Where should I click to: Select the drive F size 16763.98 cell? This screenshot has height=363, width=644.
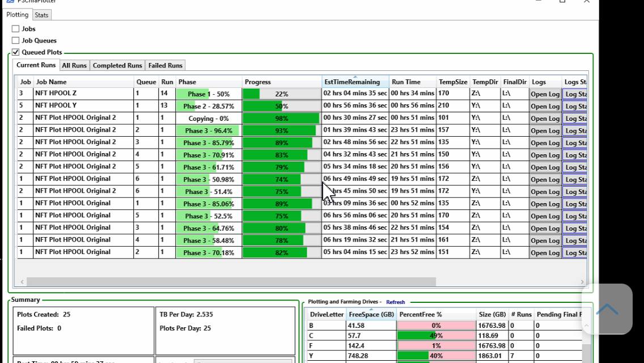pos(492,346)
